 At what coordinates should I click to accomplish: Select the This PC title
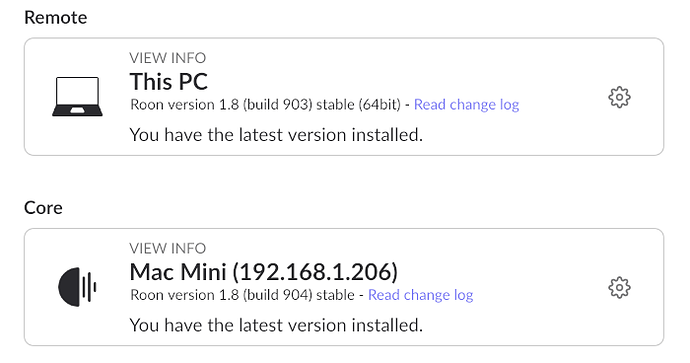169,82
